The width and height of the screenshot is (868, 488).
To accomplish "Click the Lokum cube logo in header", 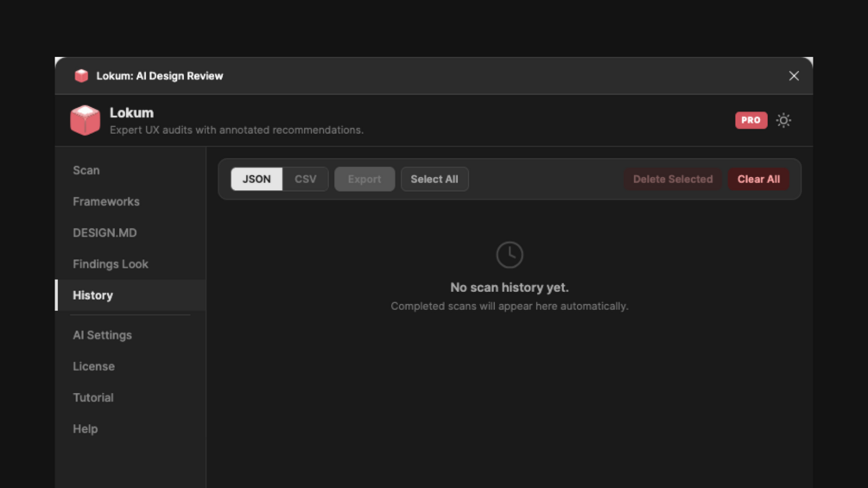I will pos(85,120).
